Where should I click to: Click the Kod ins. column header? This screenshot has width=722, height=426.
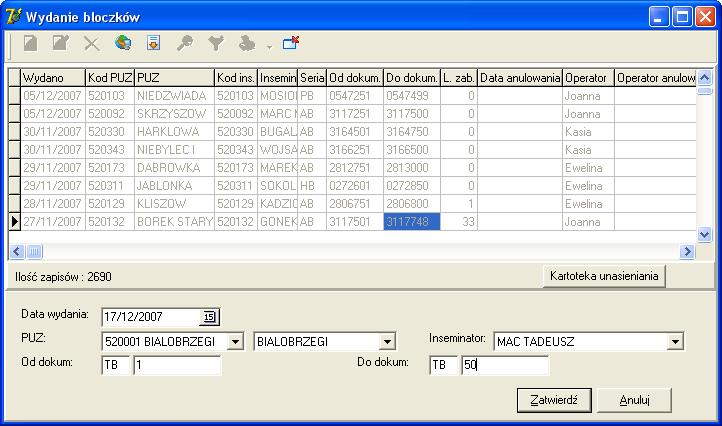point(236,78)
